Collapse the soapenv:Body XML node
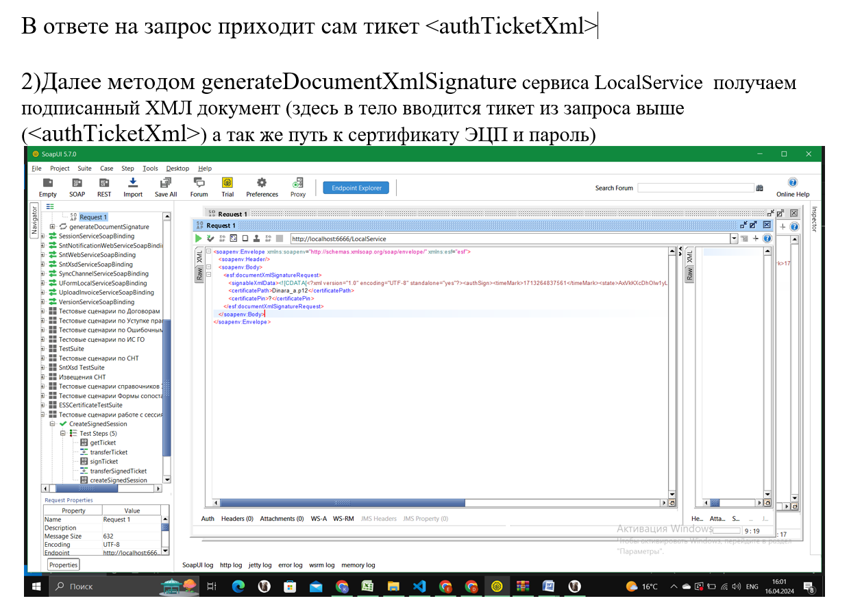This screenshot has width=862, height=616. tap(209, 267)
